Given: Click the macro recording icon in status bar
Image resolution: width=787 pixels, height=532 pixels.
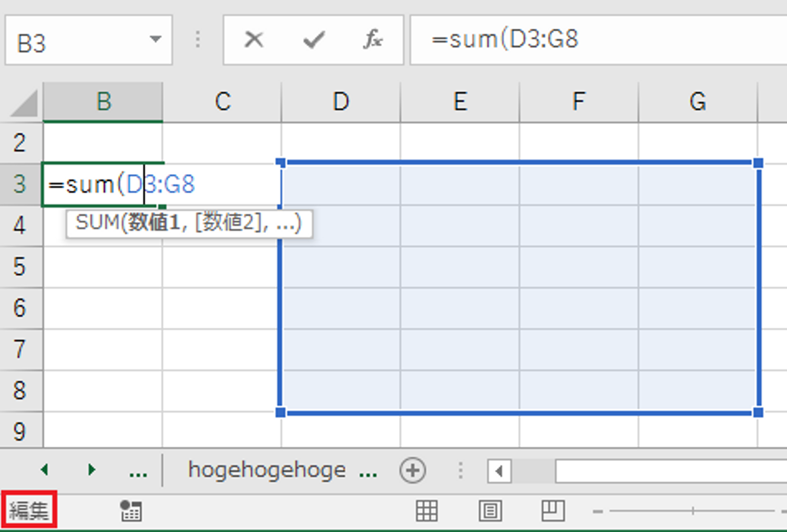Looking at the screenshot, I should click(x=131, y=511).
